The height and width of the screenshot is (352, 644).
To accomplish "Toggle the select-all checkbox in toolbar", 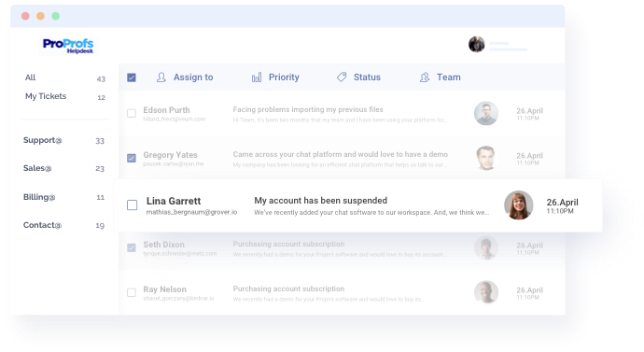I will click(132, 77).
